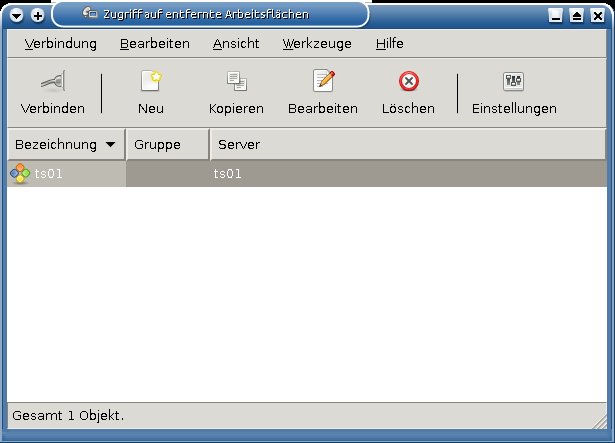Select the ts01 connection icon in the list
Viewport: 615px width, 443px height.
[19, 174]
